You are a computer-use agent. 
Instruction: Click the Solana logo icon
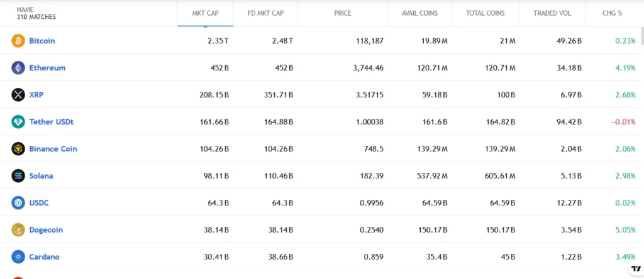(18, 176)
